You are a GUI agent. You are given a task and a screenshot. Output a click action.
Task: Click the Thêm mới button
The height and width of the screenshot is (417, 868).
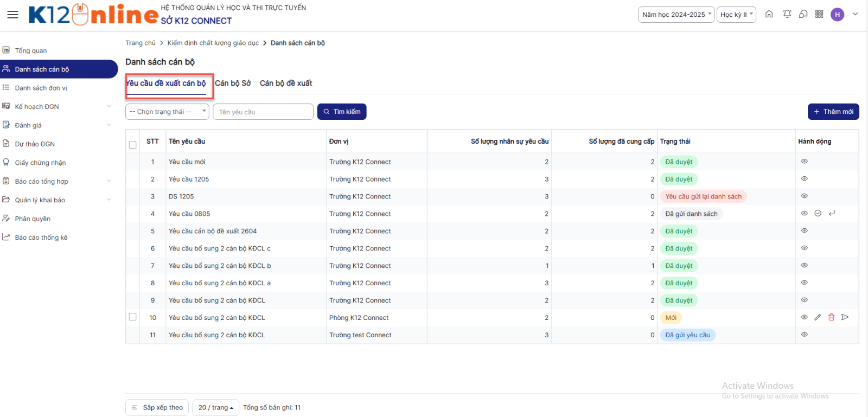pyautogui.click(x=833, y=112)
